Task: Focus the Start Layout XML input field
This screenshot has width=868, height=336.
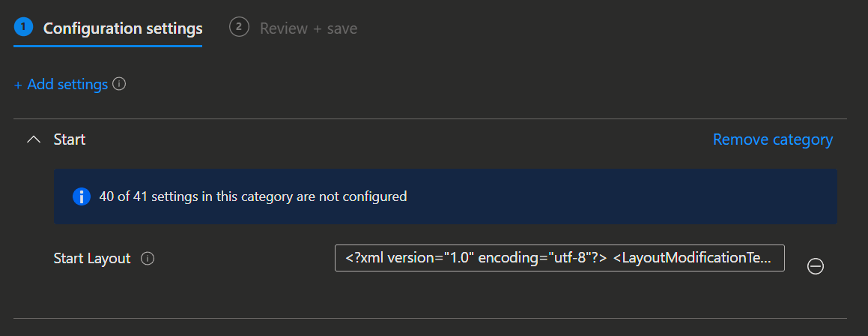Action: coord(559,258)
